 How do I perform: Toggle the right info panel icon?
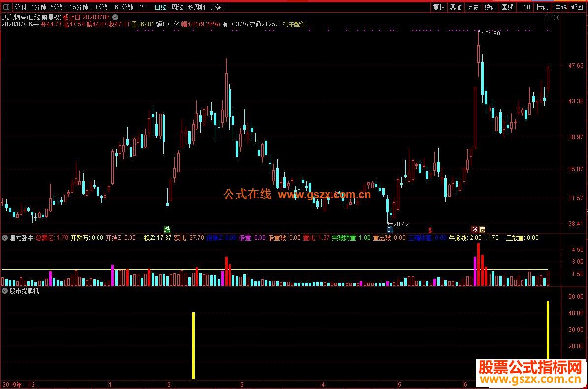click(x=556, y=18)
